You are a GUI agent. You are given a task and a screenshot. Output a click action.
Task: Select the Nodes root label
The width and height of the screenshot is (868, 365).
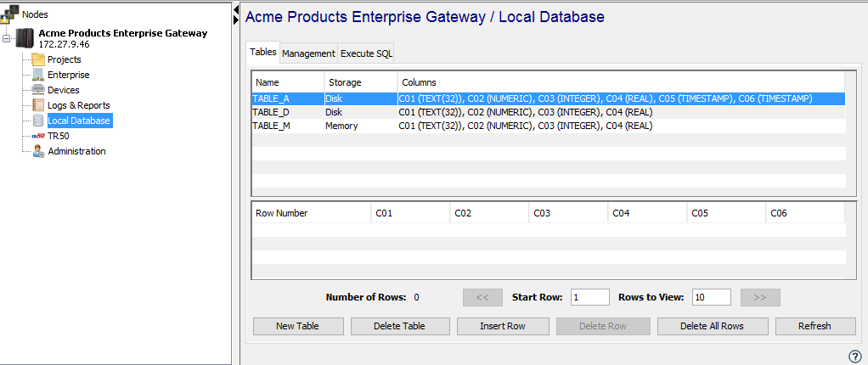pyautogui.click(x=35, y=14)
